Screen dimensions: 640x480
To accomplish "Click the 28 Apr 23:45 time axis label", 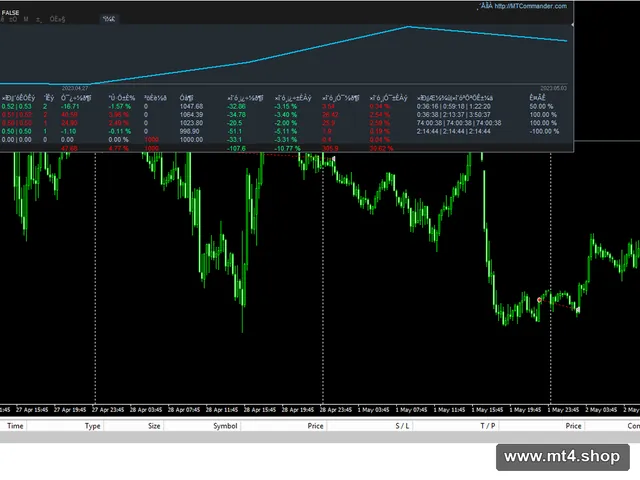I will tap(336, 409).
